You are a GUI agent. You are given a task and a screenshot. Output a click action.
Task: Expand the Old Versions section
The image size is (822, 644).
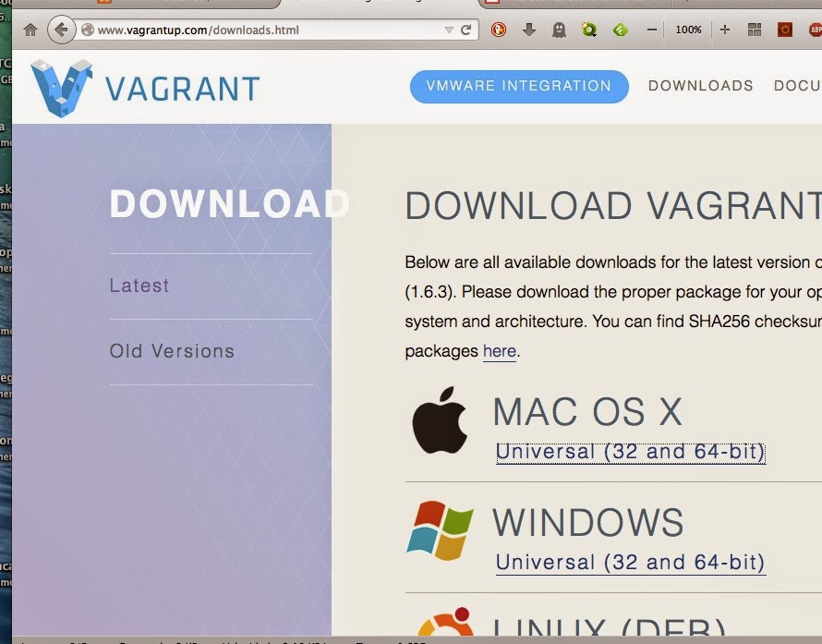tap(172, 351)
